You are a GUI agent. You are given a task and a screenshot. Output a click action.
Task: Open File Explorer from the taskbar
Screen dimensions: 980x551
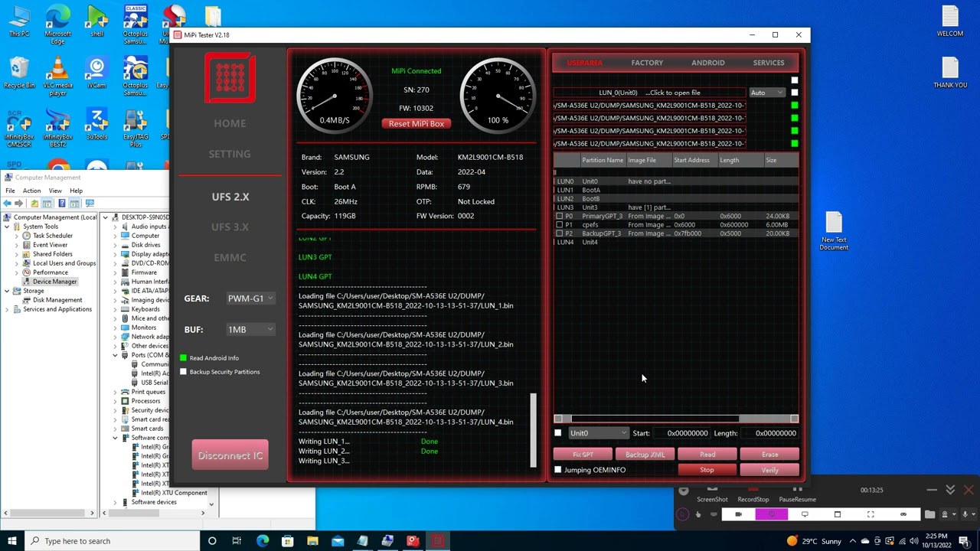(x=312, y=541)
